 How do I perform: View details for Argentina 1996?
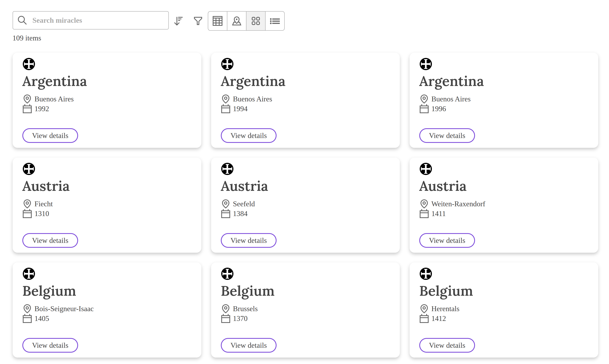click(x=447, y=135)
